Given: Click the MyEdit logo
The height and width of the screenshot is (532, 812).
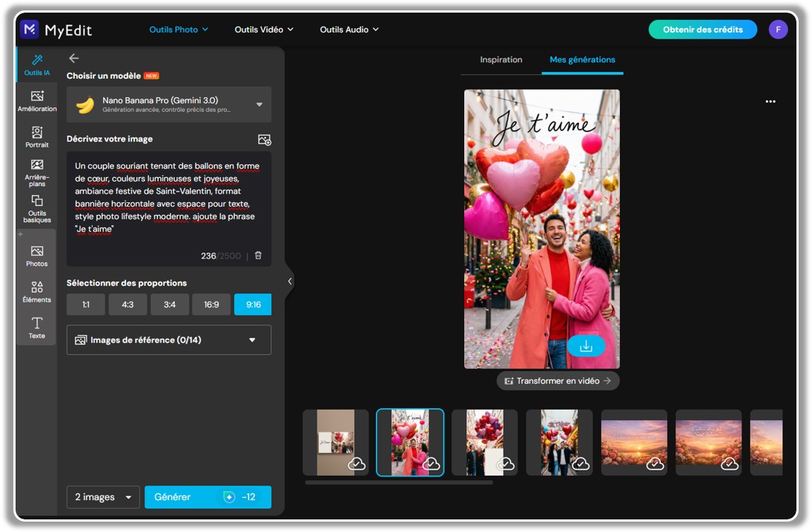Looking at the screenshot, I should pyautogui.click(x=56, y=30).
